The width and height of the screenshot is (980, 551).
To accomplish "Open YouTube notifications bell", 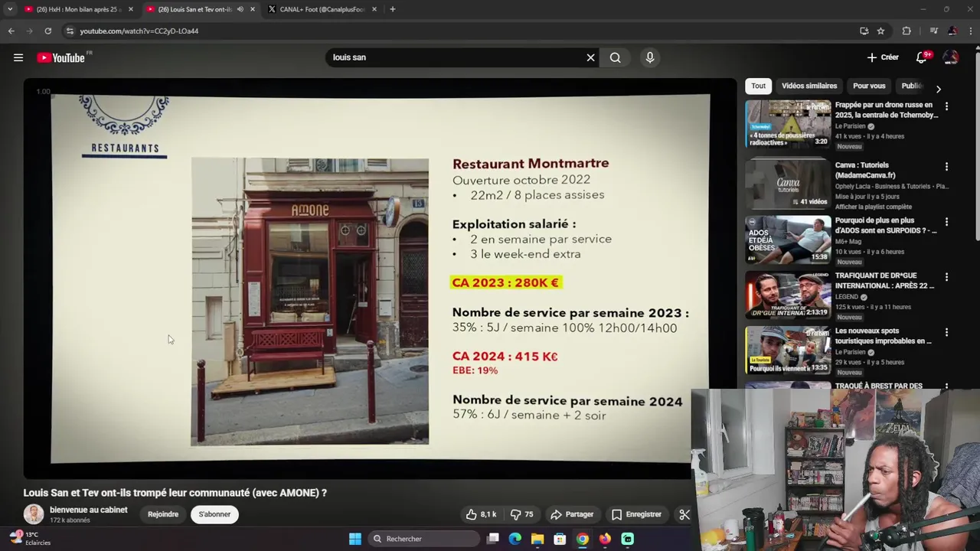I will coord(922,57).
